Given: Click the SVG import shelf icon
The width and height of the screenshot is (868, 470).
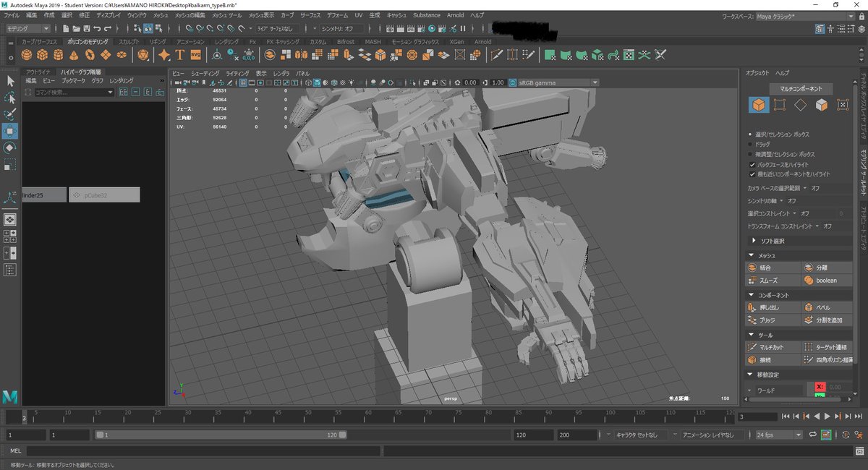Looking at the screenshot, I should 195,55.
